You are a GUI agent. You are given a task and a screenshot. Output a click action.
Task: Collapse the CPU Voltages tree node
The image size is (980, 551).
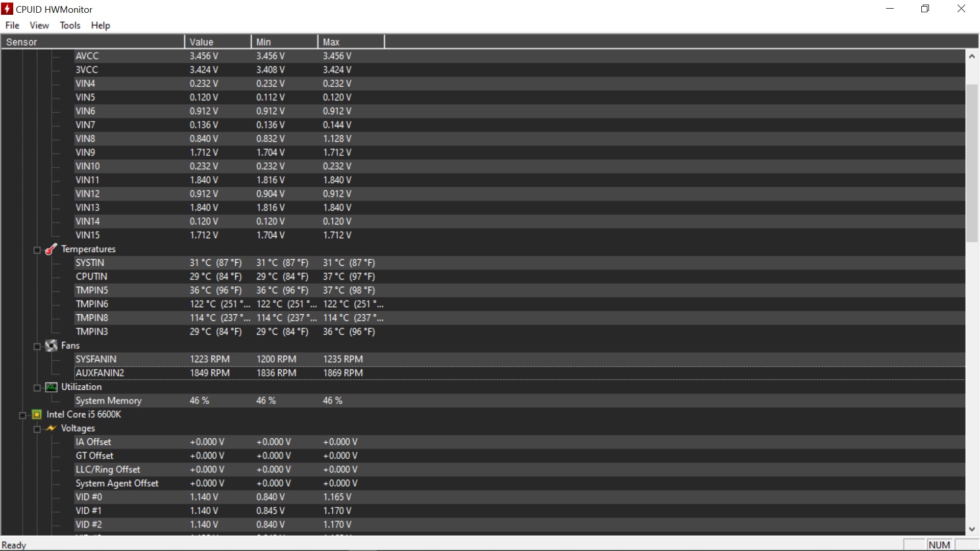[37, 429]
